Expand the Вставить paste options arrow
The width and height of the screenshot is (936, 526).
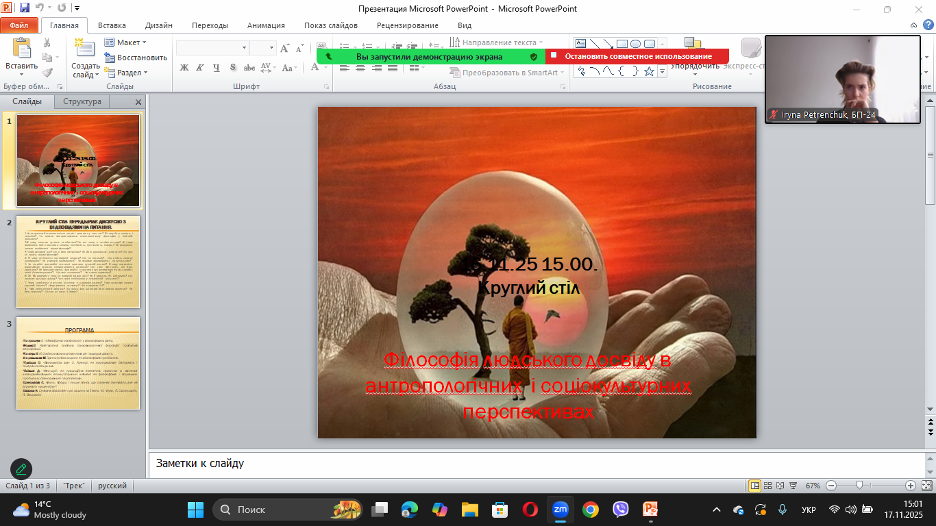[x=21, y=74]
